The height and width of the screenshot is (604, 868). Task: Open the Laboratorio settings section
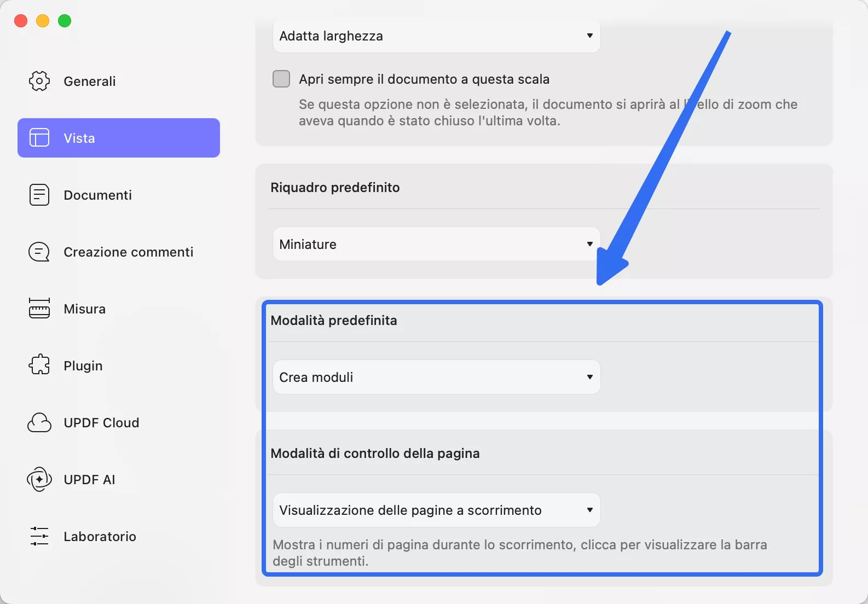coord(100,536)
